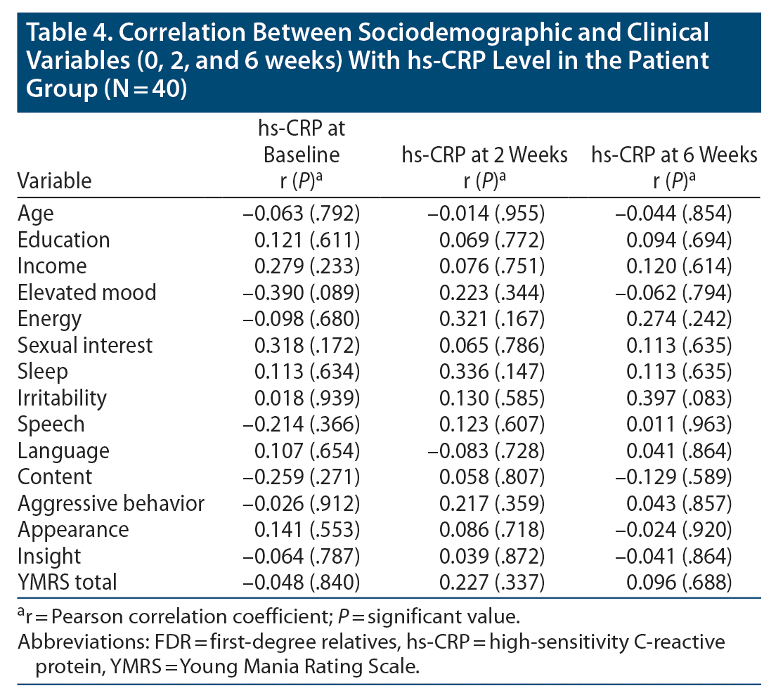Click the Income baseline value 0.279 (.233)

[x=309, y=266]
